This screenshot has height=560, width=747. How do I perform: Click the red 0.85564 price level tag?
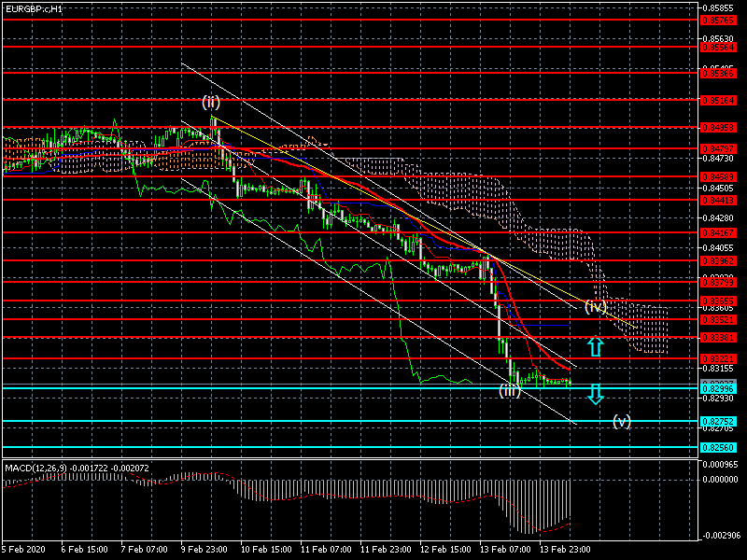tap(719, 48)
